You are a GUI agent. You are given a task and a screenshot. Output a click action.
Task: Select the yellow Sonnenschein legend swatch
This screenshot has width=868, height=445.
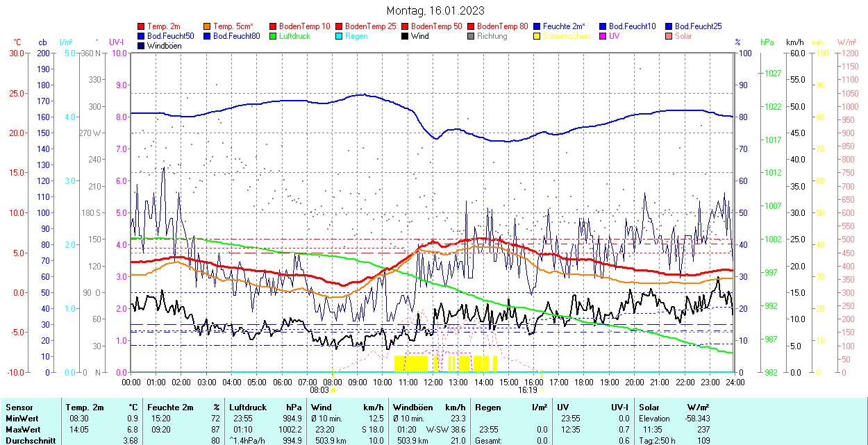click(537, 36)
